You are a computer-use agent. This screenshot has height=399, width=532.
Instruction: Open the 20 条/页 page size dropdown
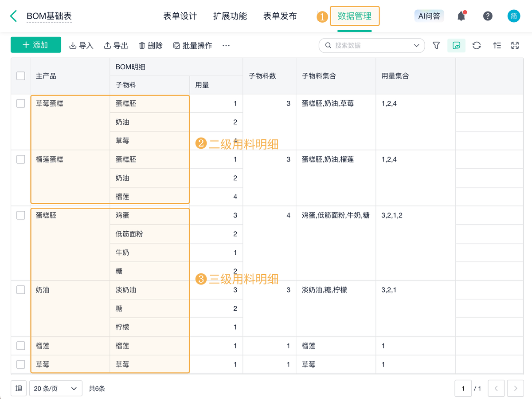pyautogui.click(x=56, y=388)
